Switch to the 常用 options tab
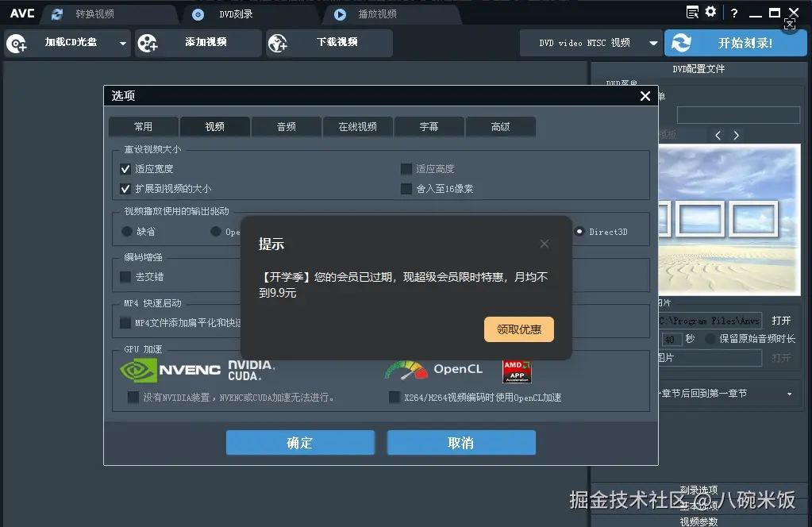This screenshot has width=812, height=527. pos(144,127)
